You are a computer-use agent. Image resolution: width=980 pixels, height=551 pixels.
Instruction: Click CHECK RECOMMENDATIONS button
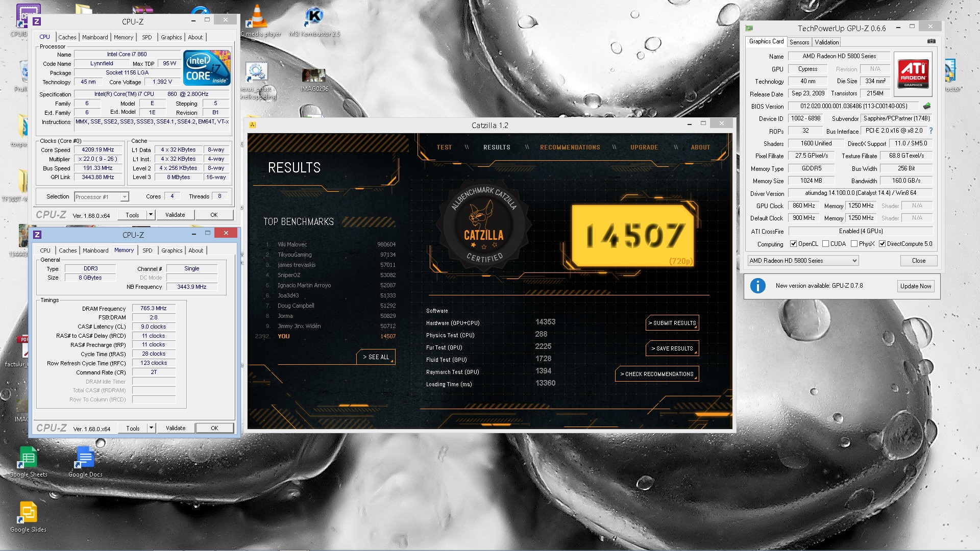click(656, 374)
